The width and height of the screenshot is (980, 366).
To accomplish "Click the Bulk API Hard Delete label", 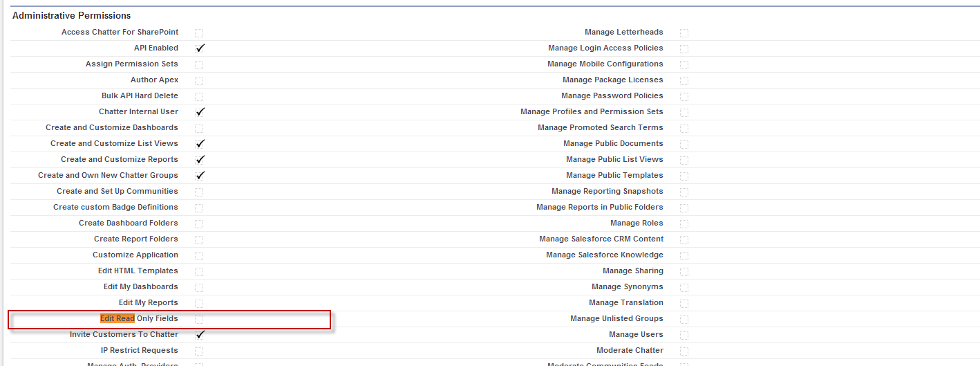I will tap(140, 95).
